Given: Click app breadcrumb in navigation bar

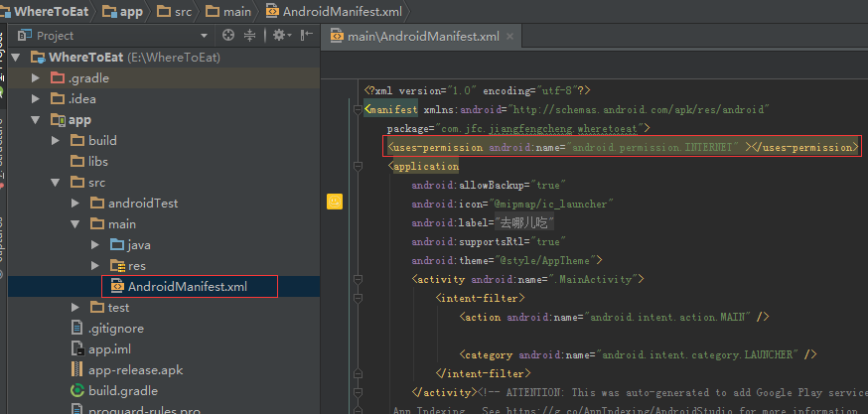Looking at the screenshot, I should coord(123,11).
